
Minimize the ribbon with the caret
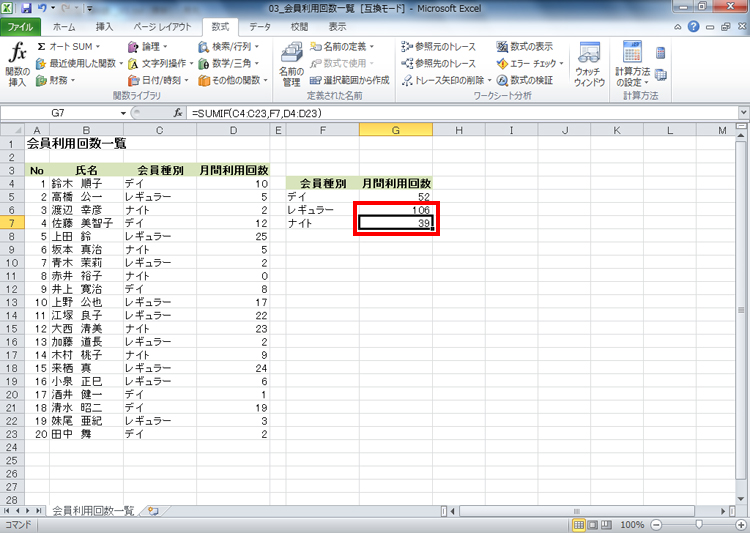pyautogui.click(x=678, y=27)
